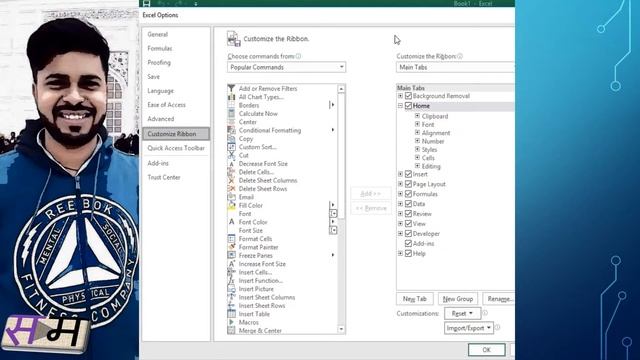
Task: Toggle the Insert tab checkbox
Action: click(x=408, y=174)
